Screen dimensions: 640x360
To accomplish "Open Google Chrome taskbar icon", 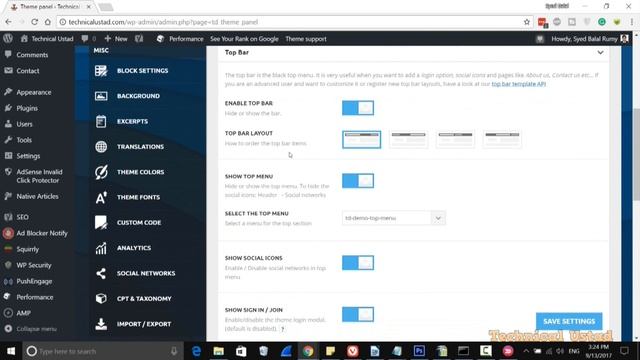I will point(308,351).
